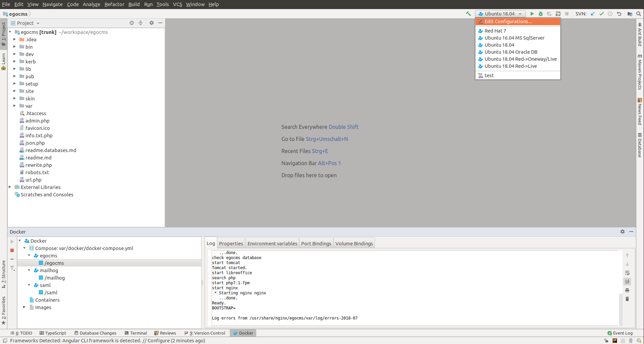Screen dimensions: 644x344
Task: Click the Build project hammer icon
Action: [x=468, y=14]
